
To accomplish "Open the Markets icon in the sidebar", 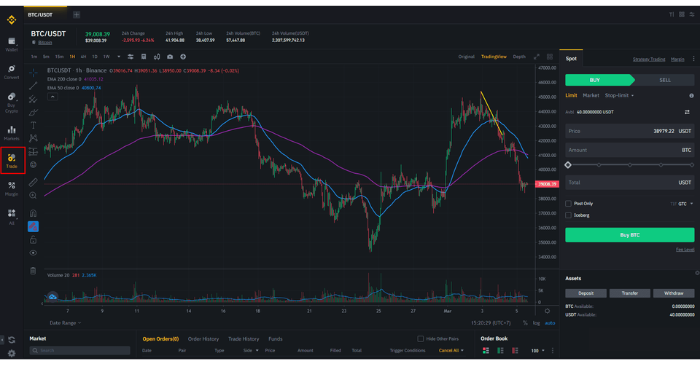I will pos(12,133).
